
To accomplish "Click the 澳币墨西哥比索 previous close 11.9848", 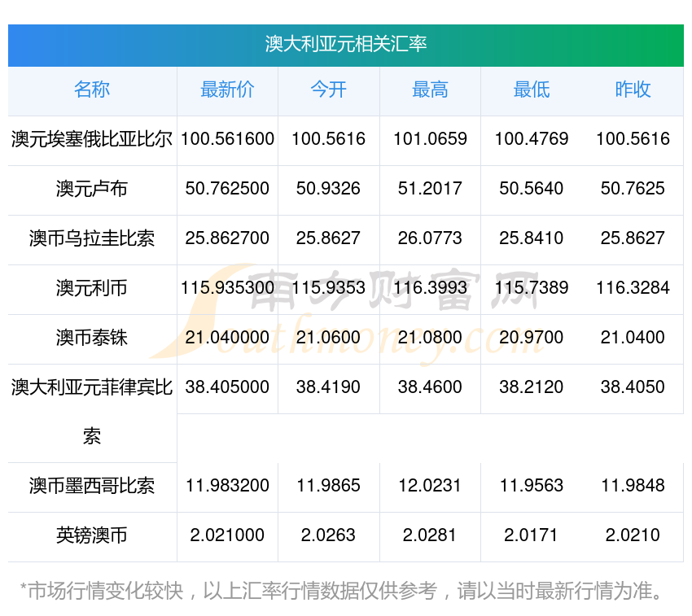I will 633,486.
